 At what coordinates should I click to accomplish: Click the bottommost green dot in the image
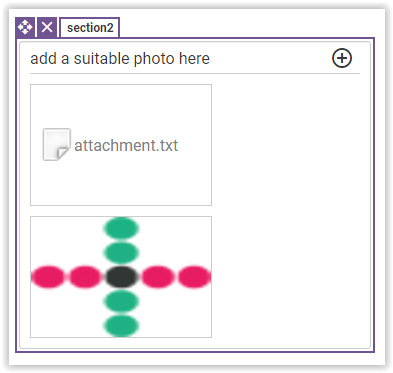coord(121,326)
